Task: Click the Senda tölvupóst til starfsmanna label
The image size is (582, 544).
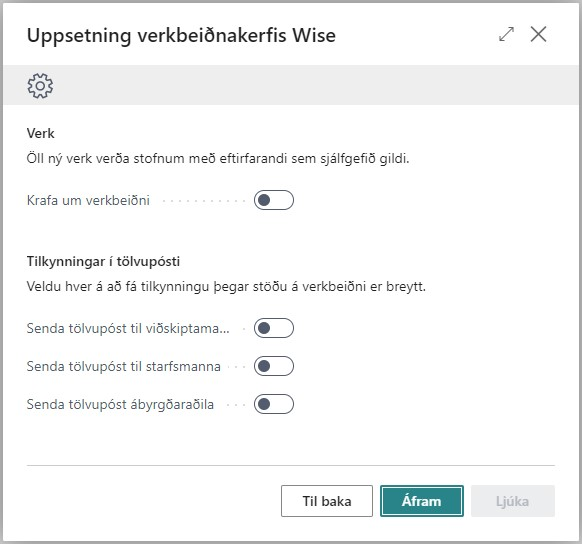Action: click(x=124, y=367)
